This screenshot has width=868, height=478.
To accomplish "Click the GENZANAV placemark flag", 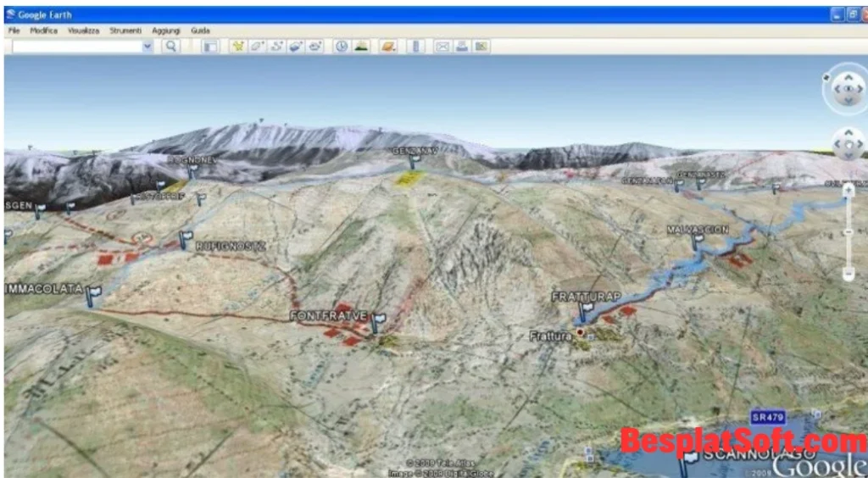I will [x=415, y=161].
